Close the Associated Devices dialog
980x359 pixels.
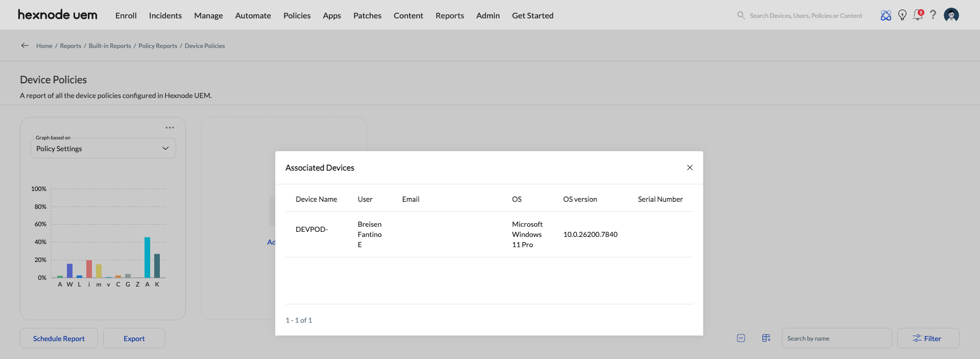pos(689,167)
